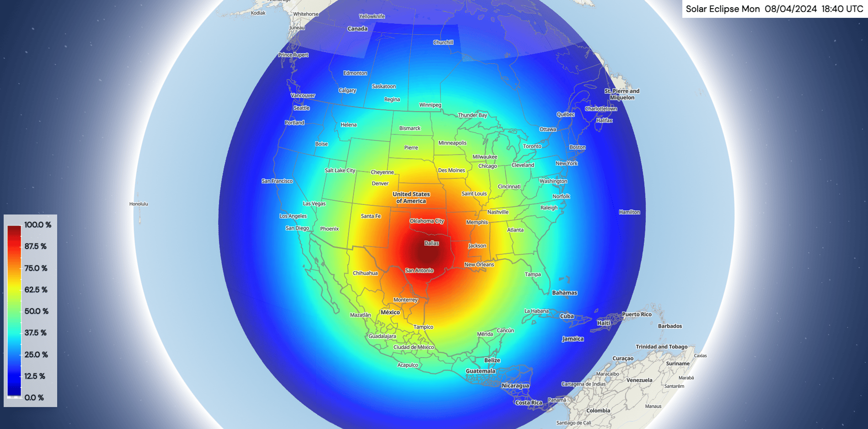Click the Minneapolis city label

click(452, 143)
